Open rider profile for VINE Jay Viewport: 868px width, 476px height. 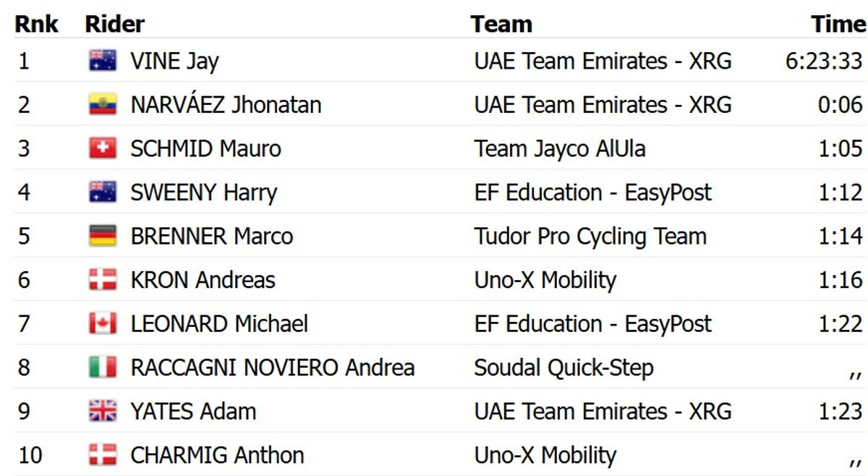(x=174, y=61)
